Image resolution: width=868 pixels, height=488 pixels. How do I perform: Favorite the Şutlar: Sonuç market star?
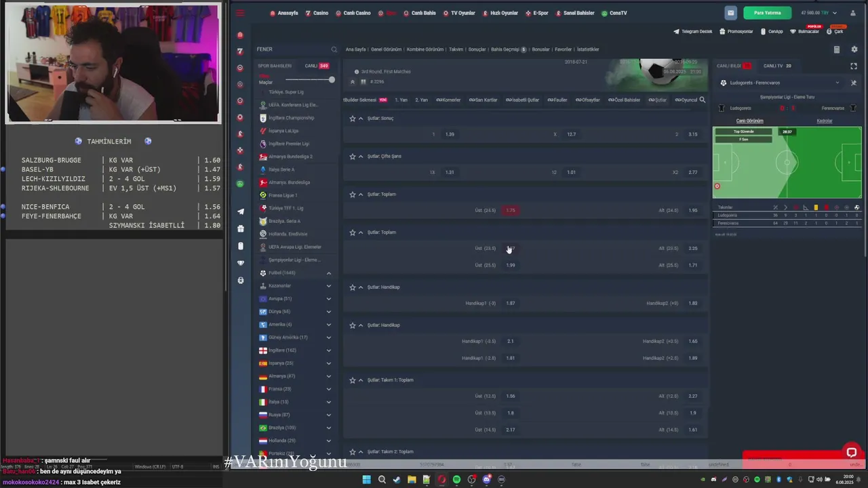pyautogui.click(x=353, y=118)
